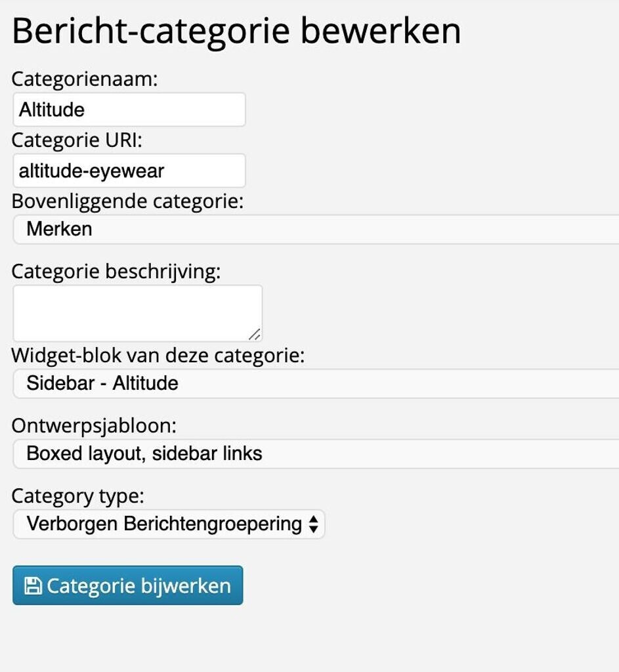
Task: Click the description textarea resize handle
Action: tap(254, 334)
